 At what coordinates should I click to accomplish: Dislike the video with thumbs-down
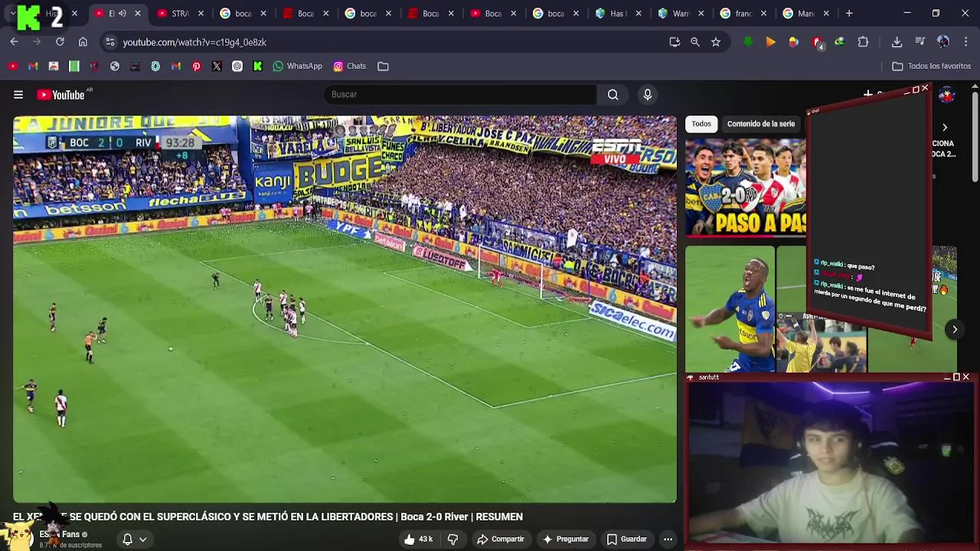[x=452, y=539]
